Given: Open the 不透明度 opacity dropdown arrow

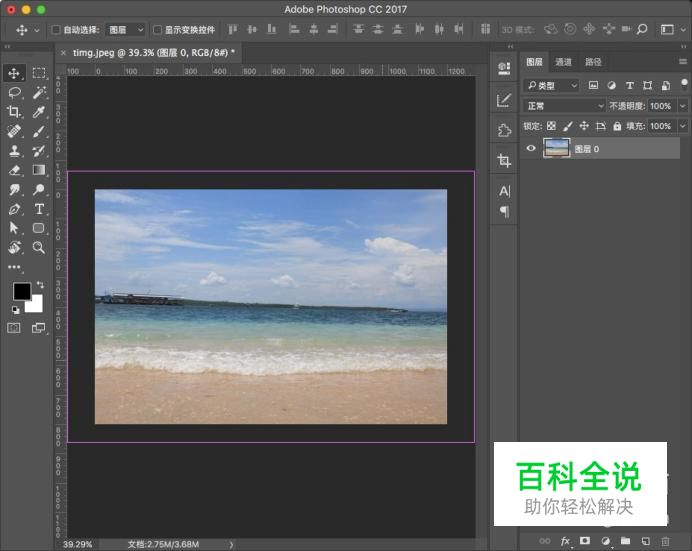Looking at the screenshot, I should click(683, 106).
